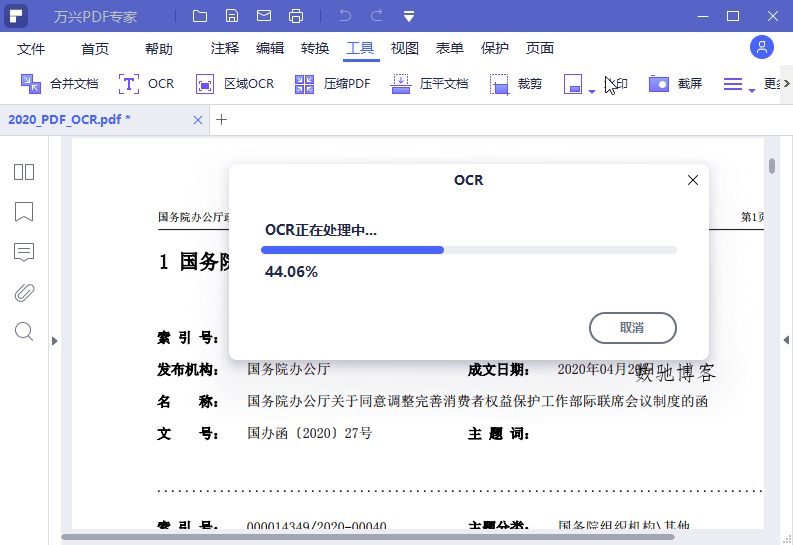Screen dimensions: 793x545
Task: Click the OCR progress bar
Action: [x=469, y=250]
